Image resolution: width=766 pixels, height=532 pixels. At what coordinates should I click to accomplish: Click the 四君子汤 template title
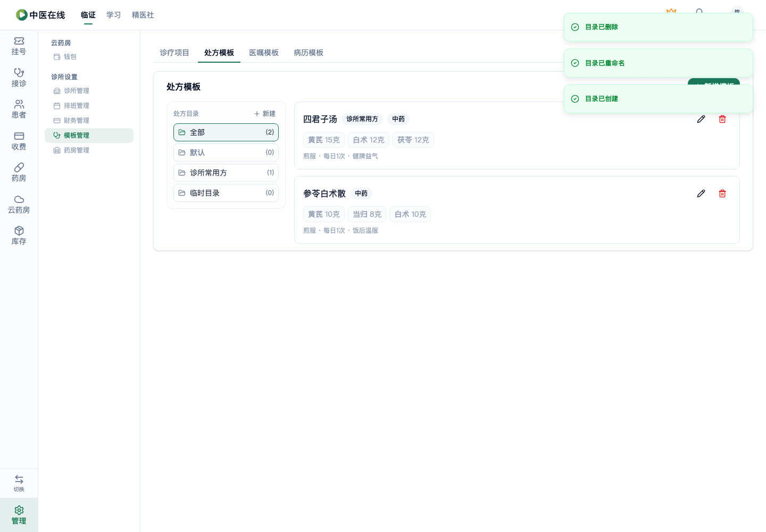(320, 119)
